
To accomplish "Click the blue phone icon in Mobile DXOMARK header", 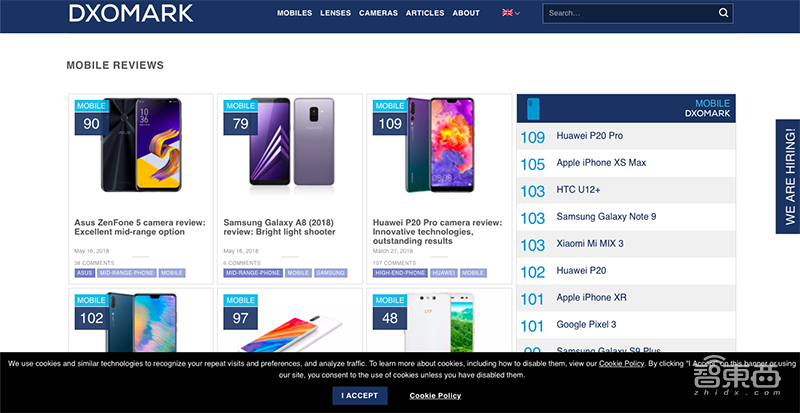I will tap(533, 109).
